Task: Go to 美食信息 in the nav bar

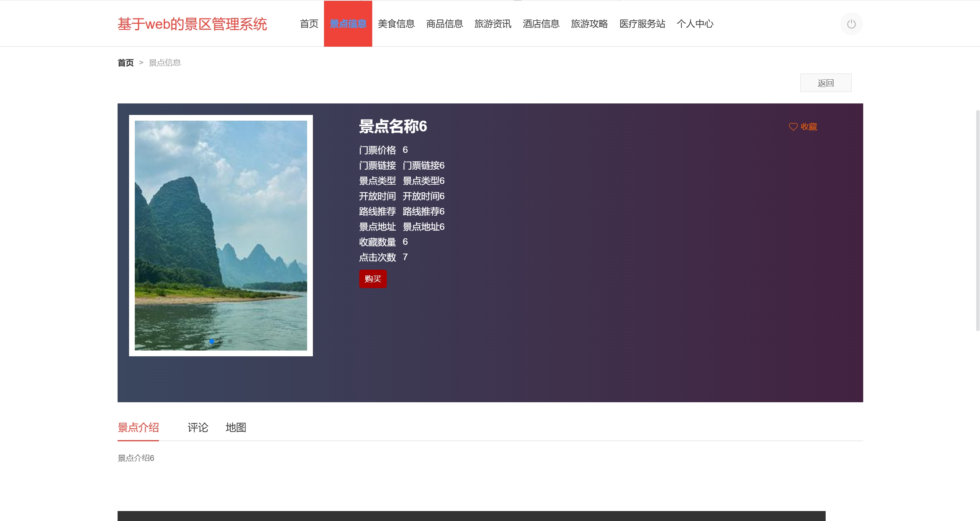Action: click(396, 24)
